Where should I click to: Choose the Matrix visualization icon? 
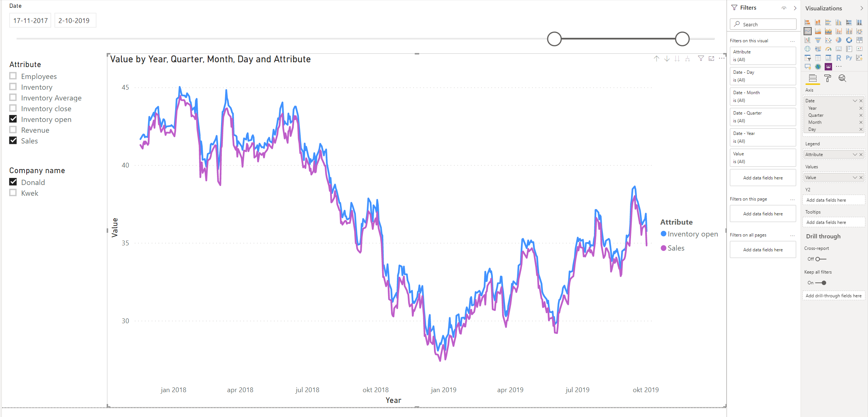pos(828,58)
